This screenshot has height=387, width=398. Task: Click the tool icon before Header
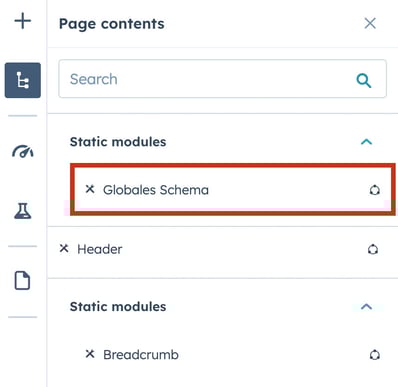pyautogui.click(x=64, y=248)
